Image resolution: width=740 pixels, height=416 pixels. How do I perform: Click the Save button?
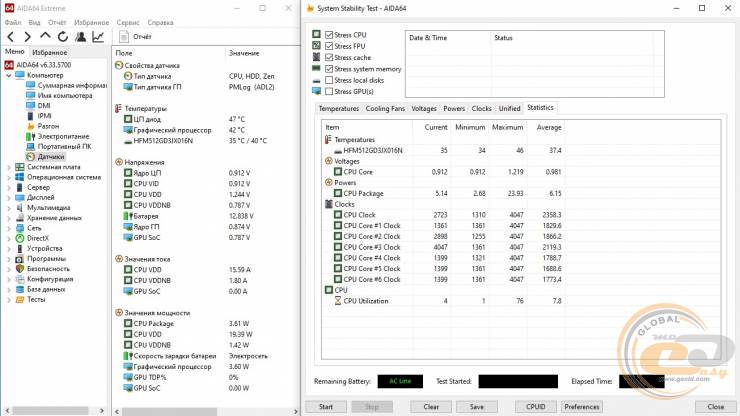[477, 407]
